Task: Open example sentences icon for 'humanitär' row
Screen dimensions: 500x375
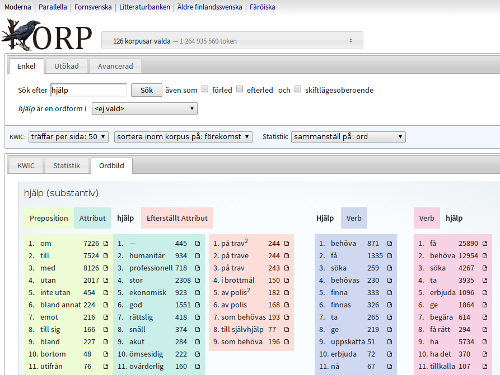Action: pyautogui.click(x=197, y=256)
